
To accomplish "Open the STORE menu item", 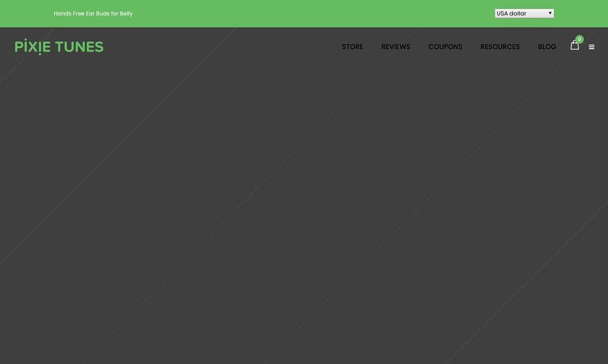I will tap(352, 47).
